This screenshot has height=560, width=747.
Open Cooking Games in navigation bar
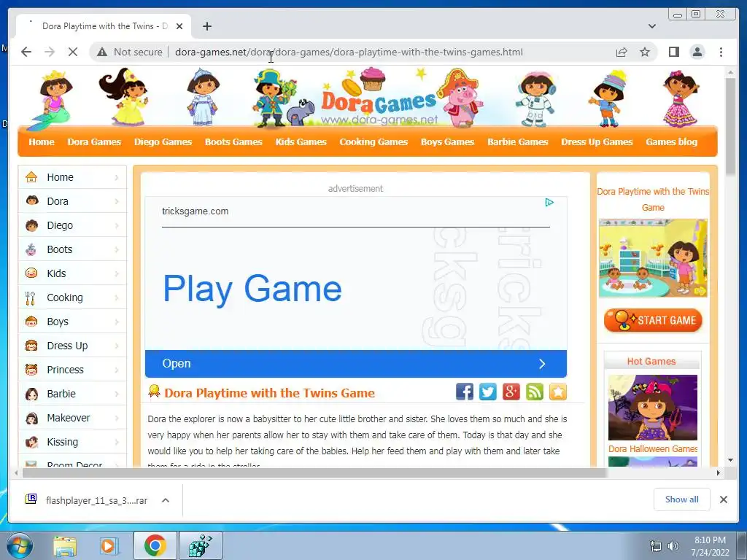click(373, 142)
